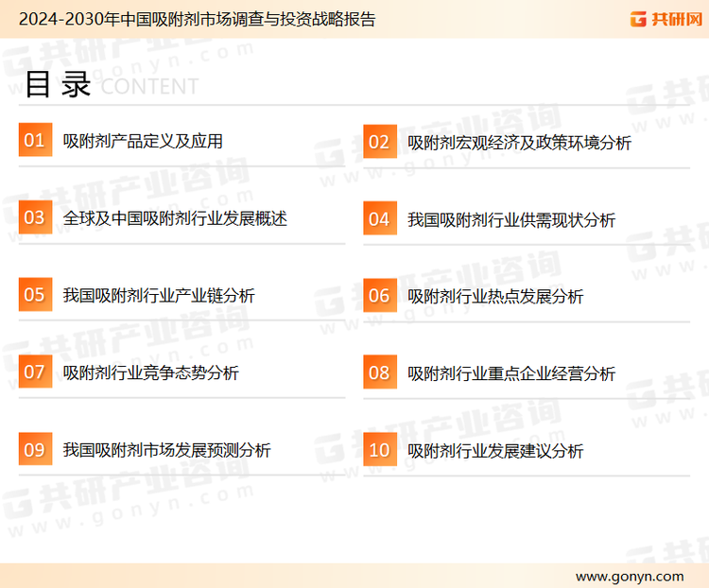Click the orange 01 number badge
Image resolution: width=709 pixels, height=588 pixels.
[x=35, y=141]
